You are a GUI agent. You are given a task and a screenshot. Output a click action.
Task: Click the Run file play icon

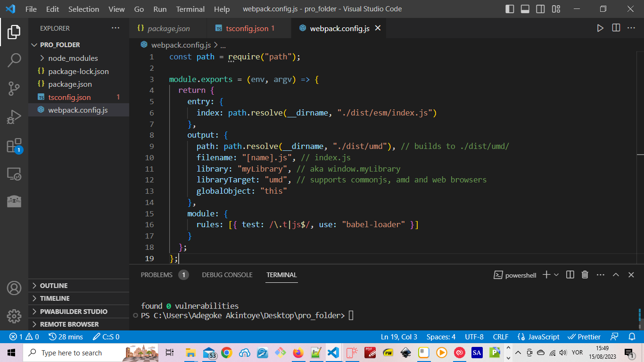(x=600, y=28)
